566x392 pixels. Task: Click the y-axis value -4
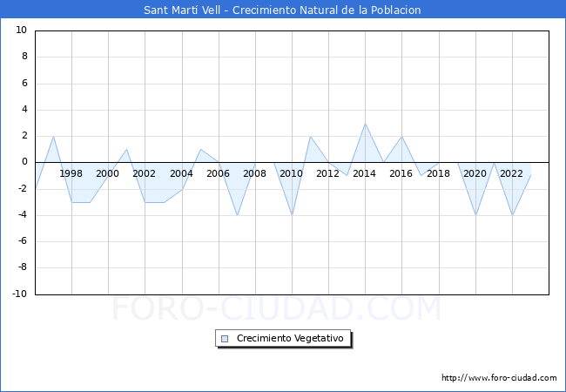23,215
